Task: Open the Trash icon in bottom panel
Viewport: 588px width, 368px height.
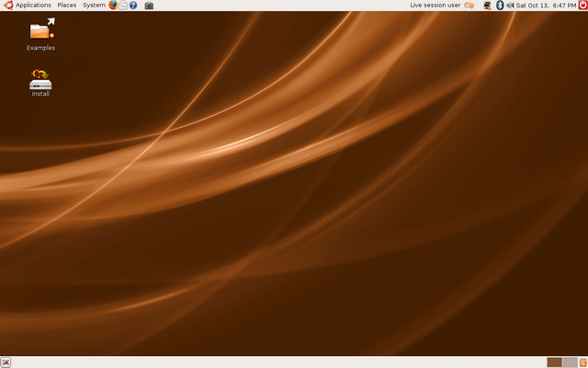Action: coord(582,362)
